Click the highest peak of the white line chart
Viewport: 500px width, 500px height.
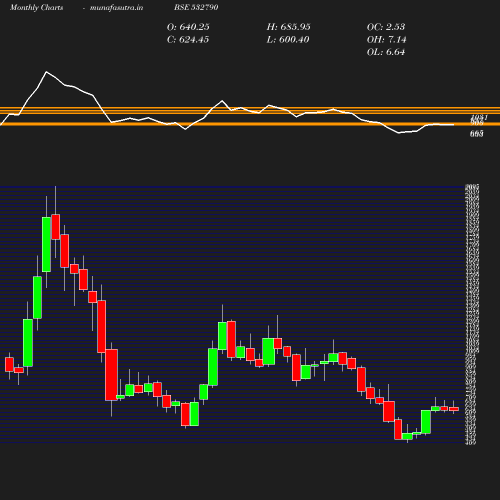click(x=46, y=72)
